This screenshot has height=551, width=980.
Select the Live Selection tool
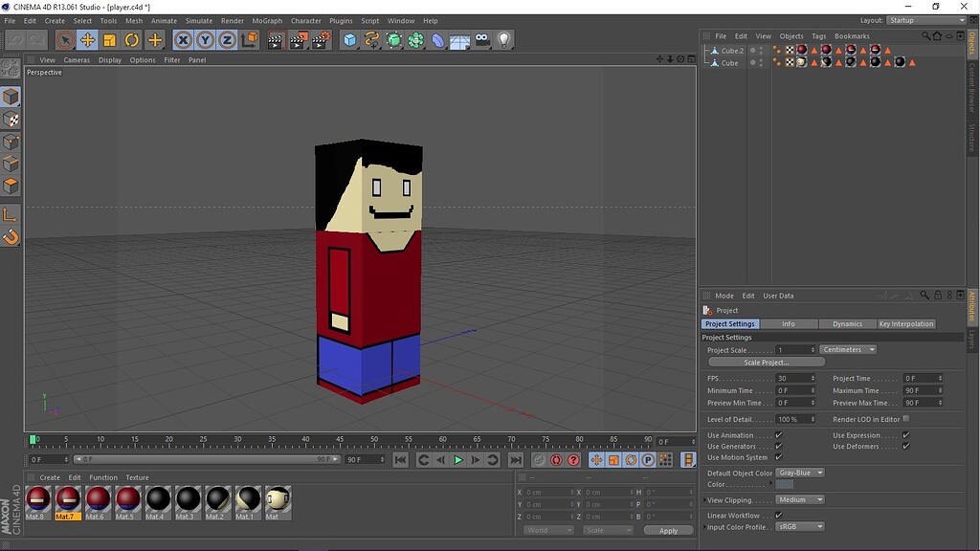(64, 39)
